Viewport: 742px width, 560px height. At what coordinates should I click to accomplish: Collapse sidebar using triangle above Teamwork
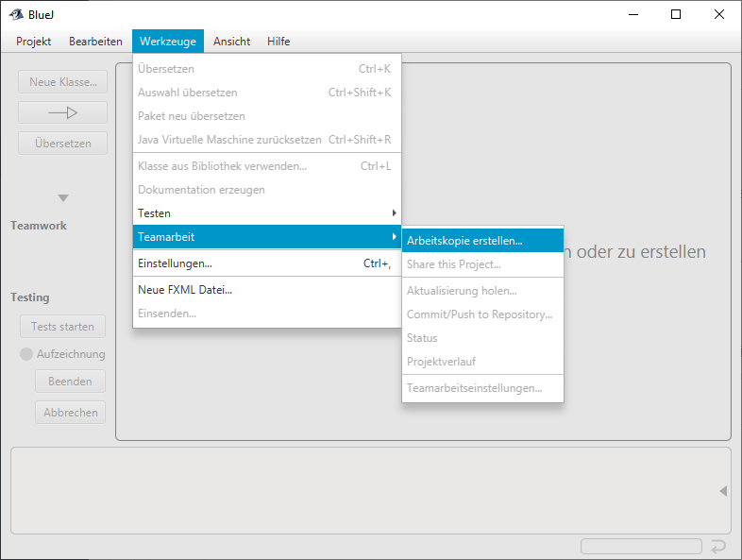(x=63, y=198)
